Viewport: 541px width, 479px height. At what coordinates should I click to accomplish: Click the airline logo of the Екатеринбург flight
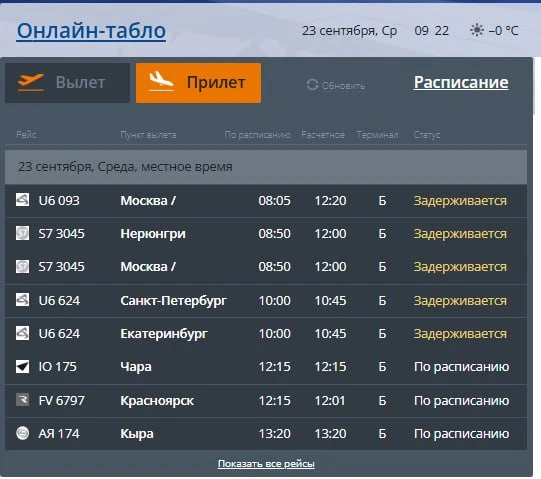click(22, 333)
